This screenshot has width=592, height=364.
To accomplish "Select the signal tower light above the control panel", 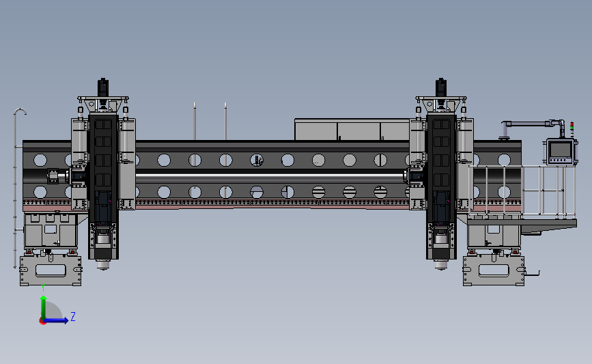I will coord(572,129).
